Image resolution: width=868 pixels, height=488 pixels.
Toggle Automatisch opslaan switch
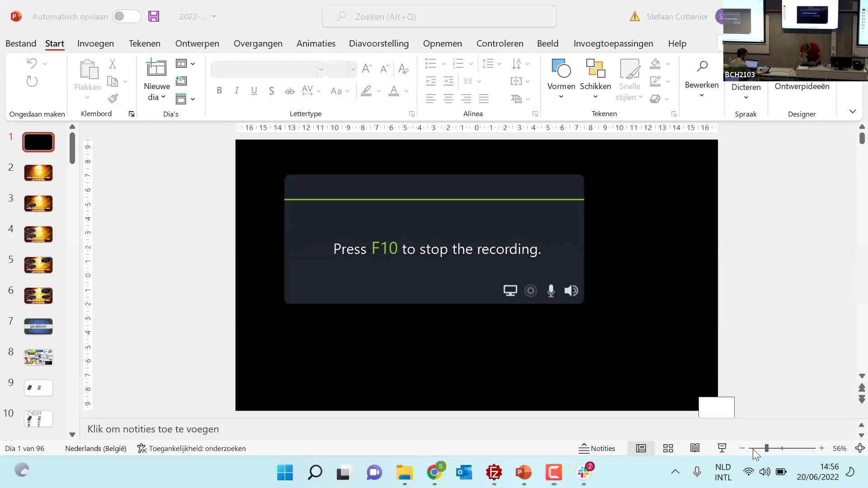(127, 17)
